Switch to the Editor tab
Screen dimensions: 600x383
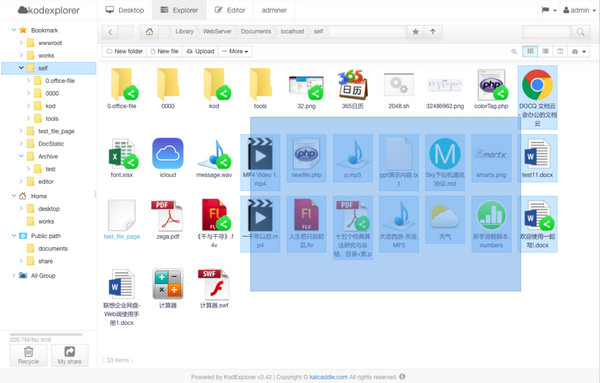[230, 10]
